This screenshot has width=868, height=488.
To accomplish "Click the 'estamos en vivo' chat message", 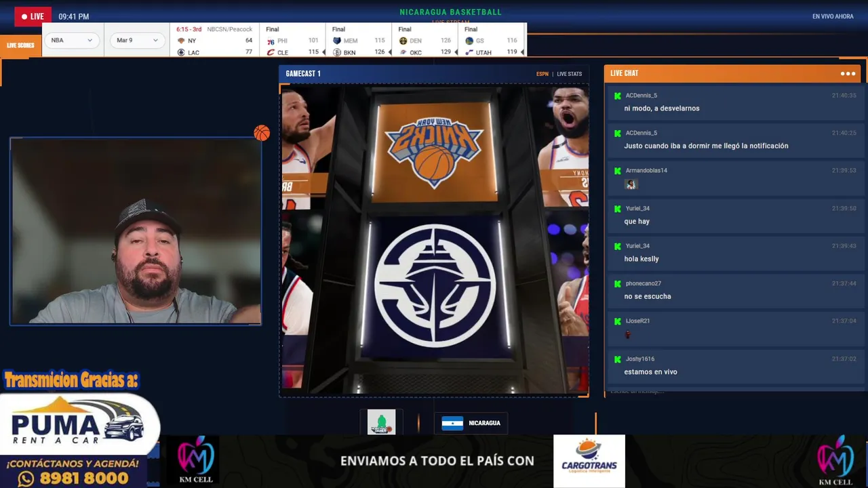I will [x=650, y=371].
